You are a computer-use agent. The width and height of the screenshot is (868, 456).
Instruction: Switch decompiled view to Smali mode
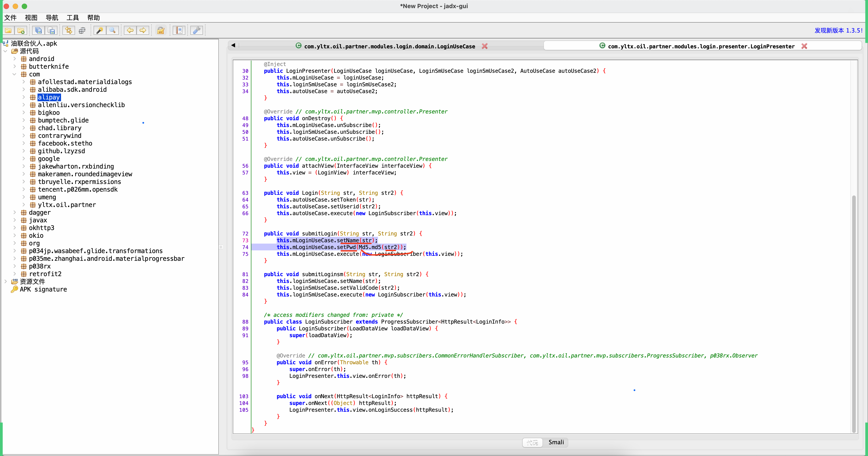556,442
